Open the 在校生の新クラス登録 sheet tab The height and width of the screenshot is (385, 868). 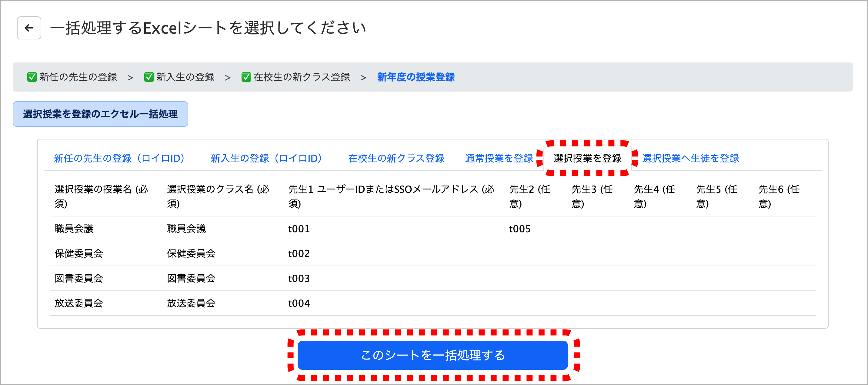click(396, 158)
